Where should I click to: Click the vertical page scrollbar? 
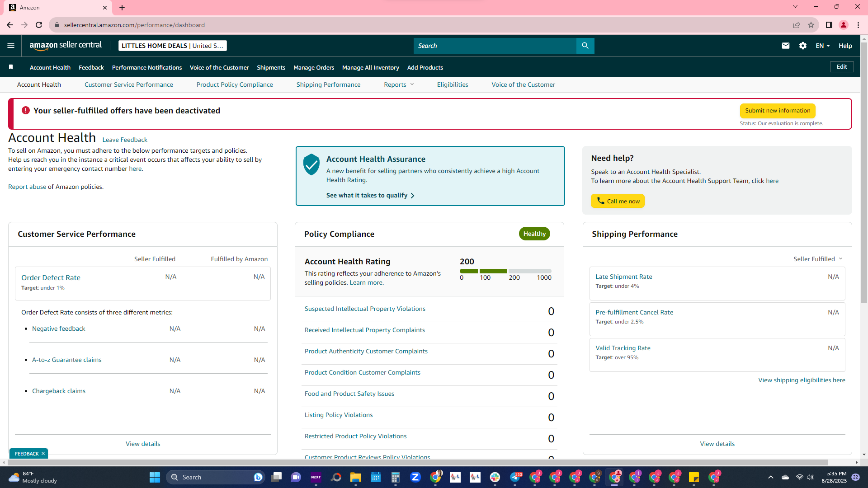864,172
